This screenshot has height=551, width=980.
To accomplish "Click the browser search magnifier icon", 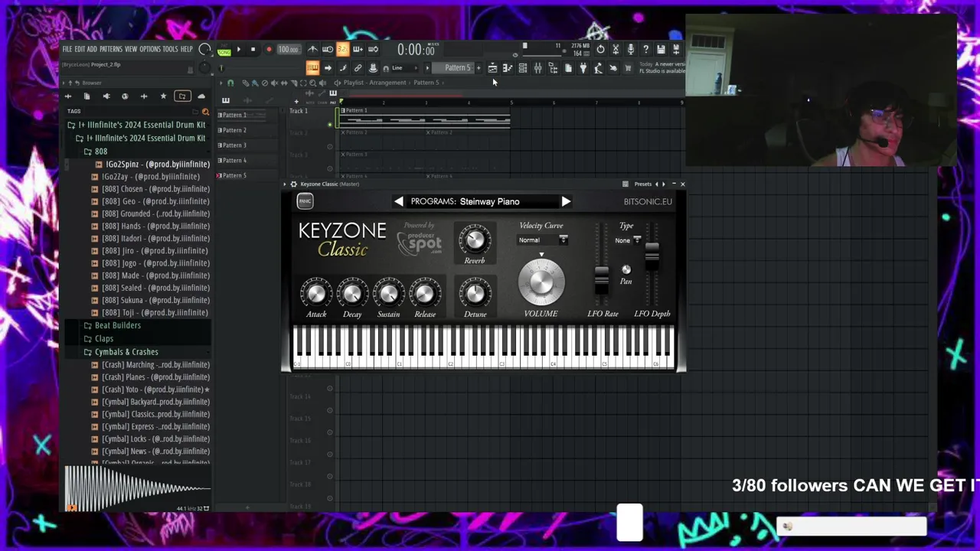I will [x=205, y=112].
